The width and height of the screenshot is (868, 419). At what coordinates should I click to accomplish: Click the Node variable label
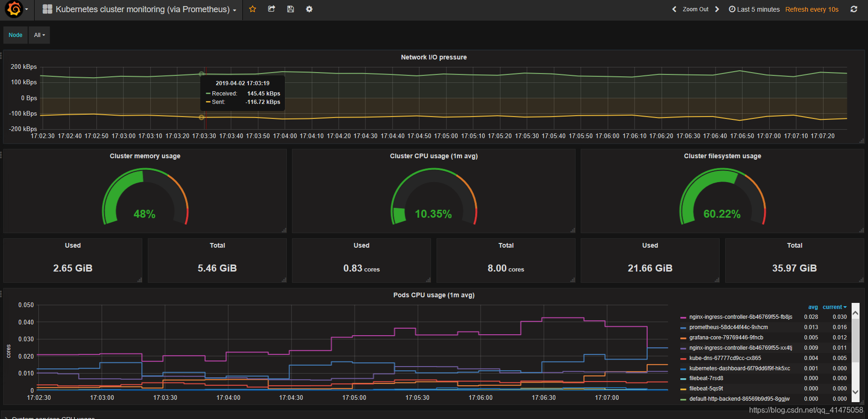coord(15,35)
